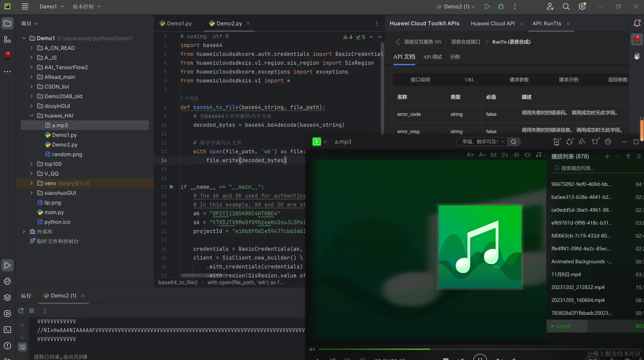The width and height of the screenshot is (644, 360).
Task: Go to 语音合成接口 breadcrumb
Action: tap(465, 42)
